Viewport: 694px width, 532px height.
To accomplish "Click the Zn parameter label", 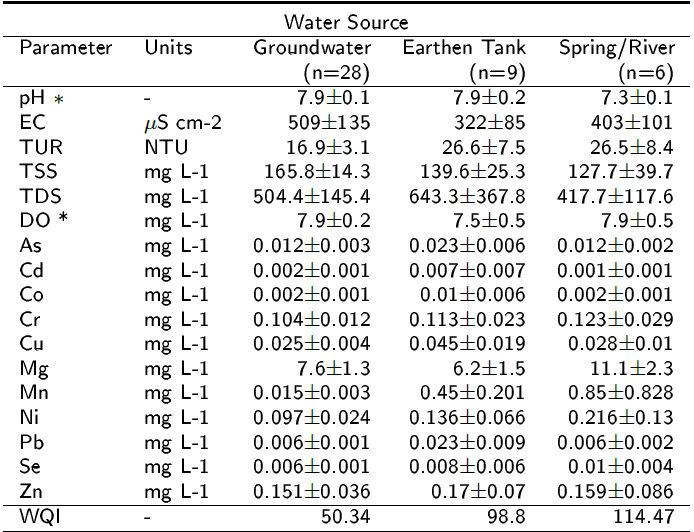I will coord(33,491).
